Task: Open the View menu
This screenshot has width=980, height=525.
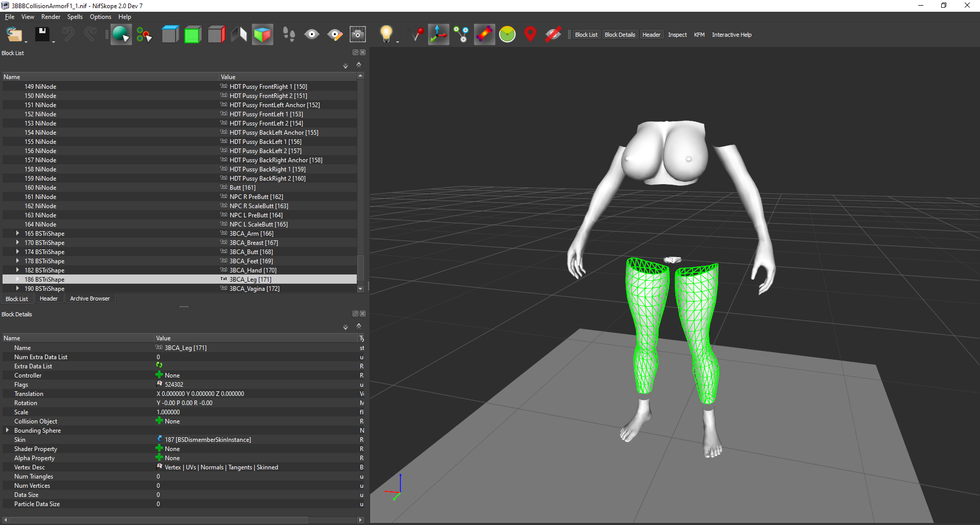Action: (28, 17)
